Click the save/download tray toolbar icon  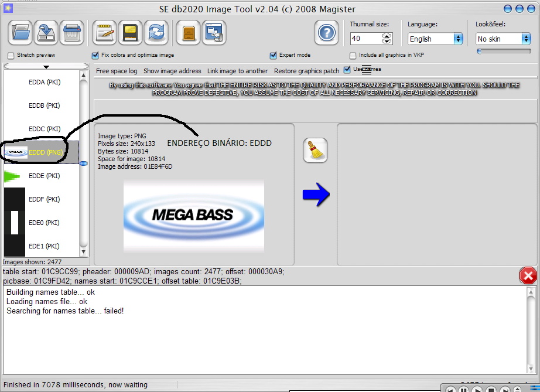pos(46,33)
